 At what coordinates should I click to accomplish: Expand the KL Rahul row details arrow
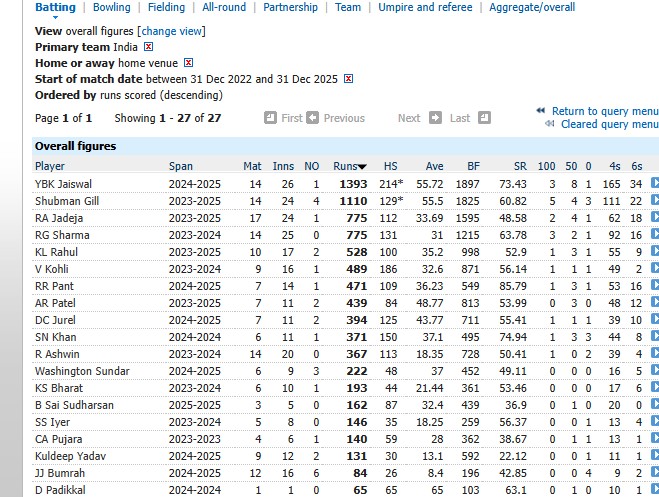[x=655, y=251]
